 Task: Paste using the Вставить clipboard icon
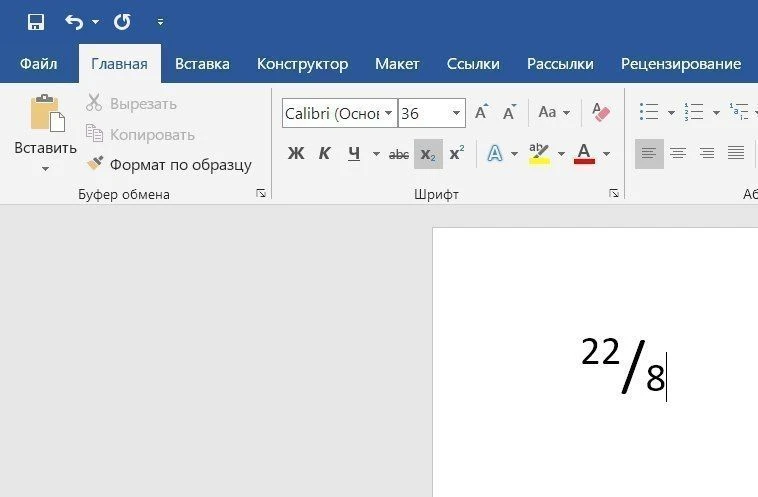[x=47, y=113]
